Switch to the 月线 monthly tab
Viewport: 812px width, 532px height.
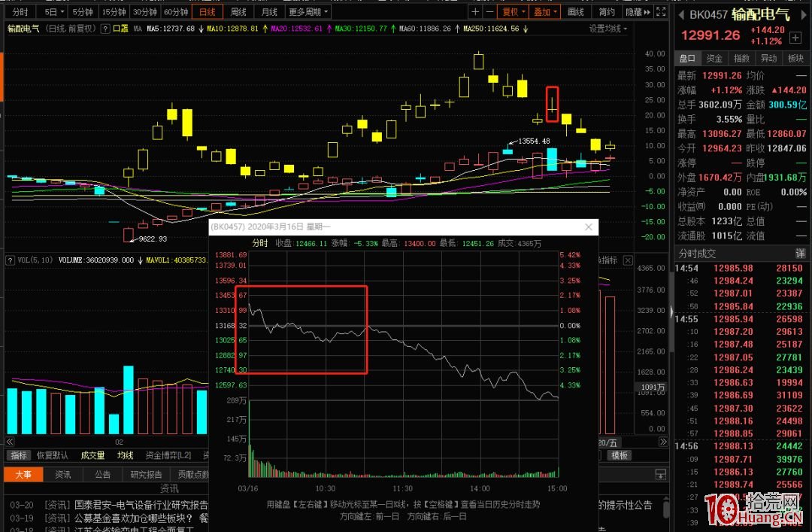pyautogui.click(x=269, y=11)
